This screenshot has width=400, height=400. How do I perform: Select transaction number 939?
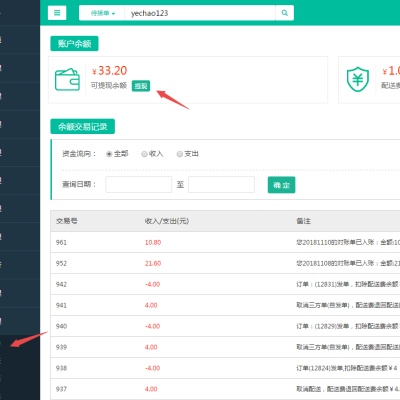(x=61, y=347)
